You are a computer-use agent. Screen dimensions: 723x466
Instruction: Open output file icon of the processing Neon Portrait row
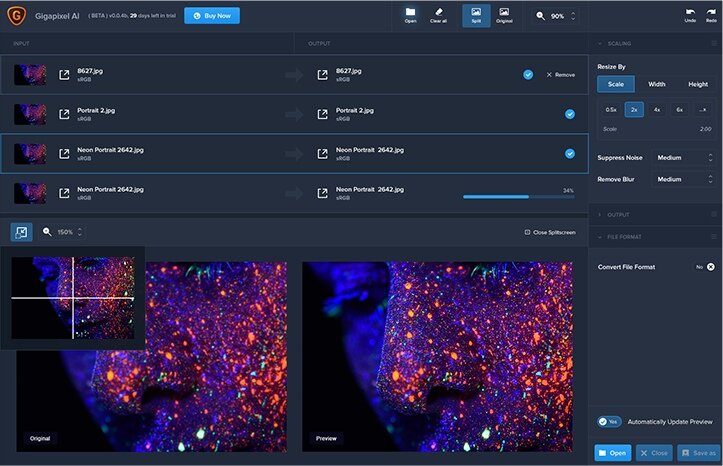coord(322,193)
